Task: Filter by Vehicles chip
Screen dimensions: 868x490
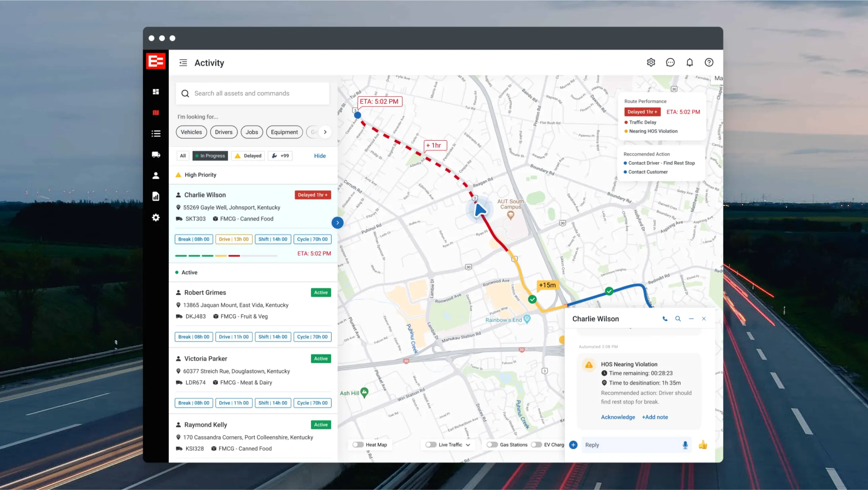Action: pos(191,132)
